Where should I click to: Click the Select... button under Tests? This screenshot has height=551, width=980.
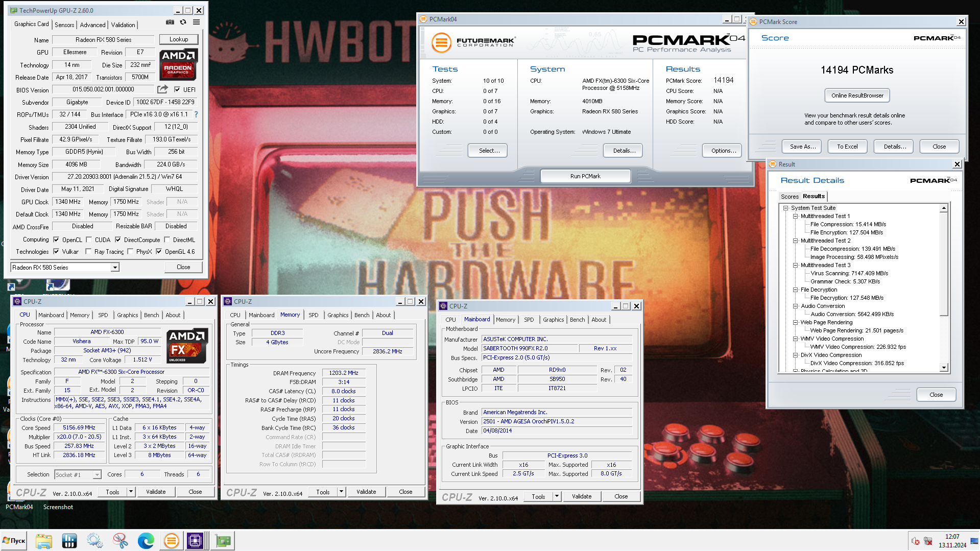point(487,151)
